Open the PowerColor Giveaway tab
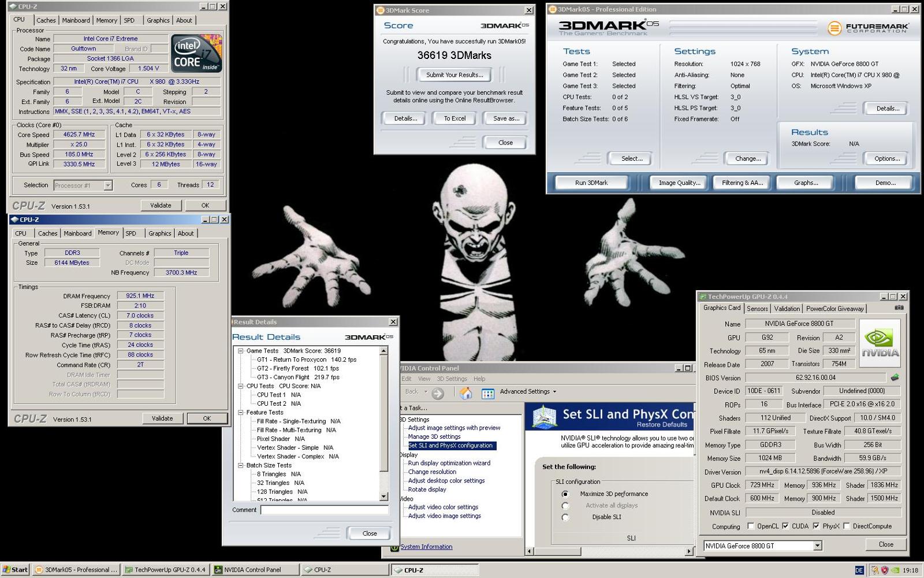The image size is (924, 578). click(834, 309)
